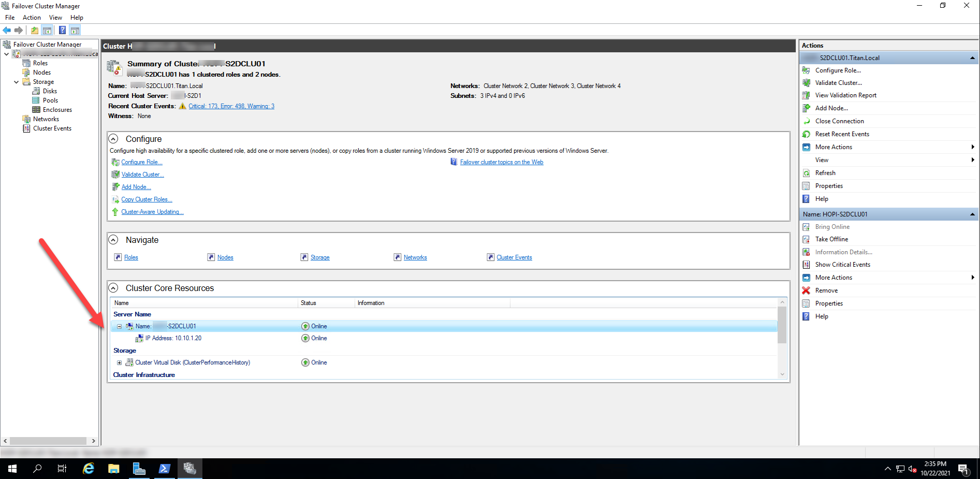Click the red Remove X icon
Screen dimensions: 980x479
[806, 291]
